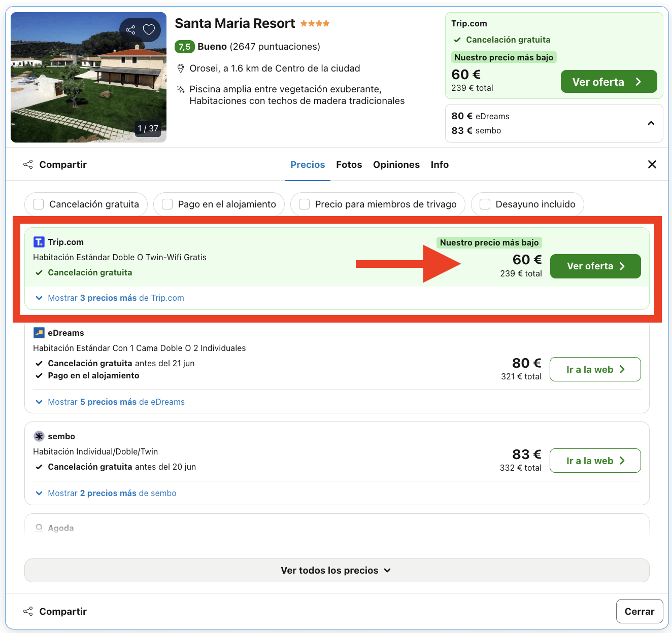The image size is (672, 633).
Task: Enable the Cancelación gratuita filter
Action: click(x=38, y=204)
